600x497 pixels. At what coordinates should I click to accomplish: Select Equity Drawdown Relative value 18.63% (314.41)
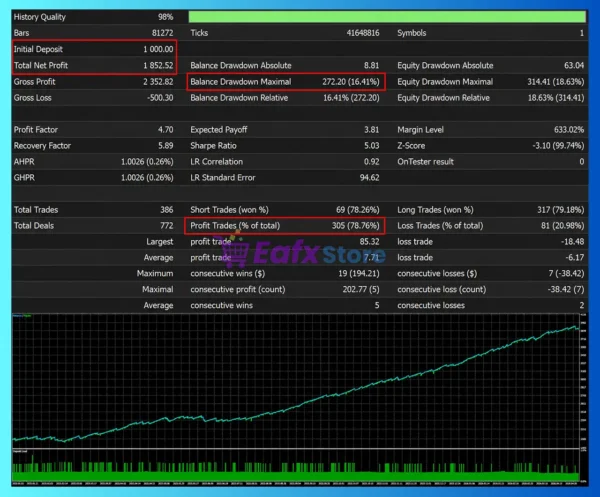(556, 98)
